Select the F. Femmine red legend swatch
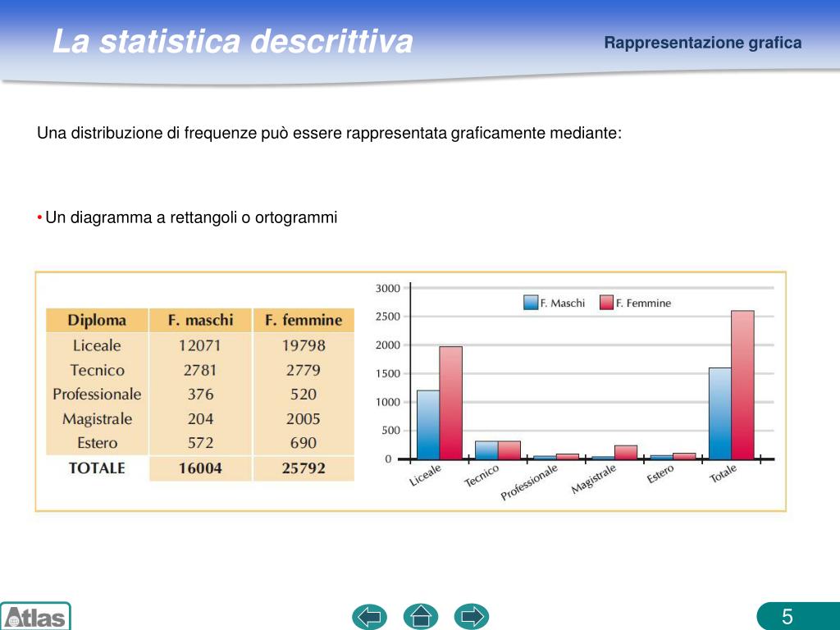Image resolution: width=840 pixels, height=630 pixels. pyautogui.click(x=606, y=303)
